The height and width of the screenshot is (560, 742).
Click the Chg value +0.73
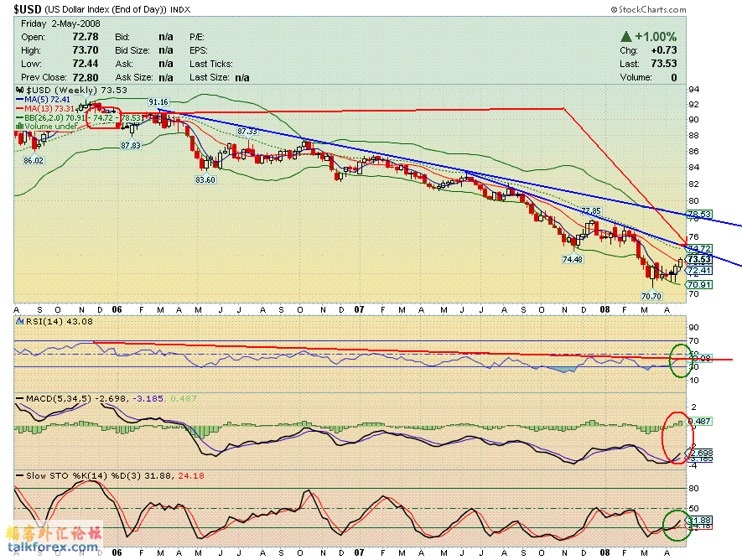click(x=663, y=50)
